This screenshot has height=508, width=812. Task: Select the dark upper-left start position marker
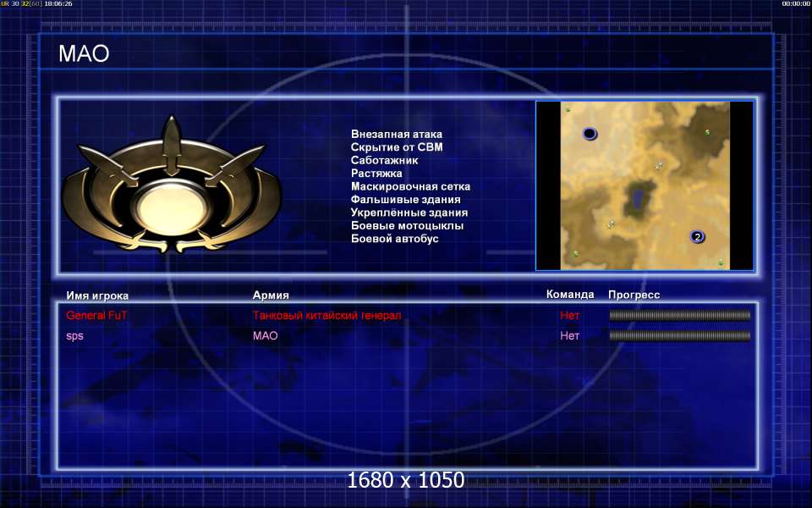tap(590, 134)
